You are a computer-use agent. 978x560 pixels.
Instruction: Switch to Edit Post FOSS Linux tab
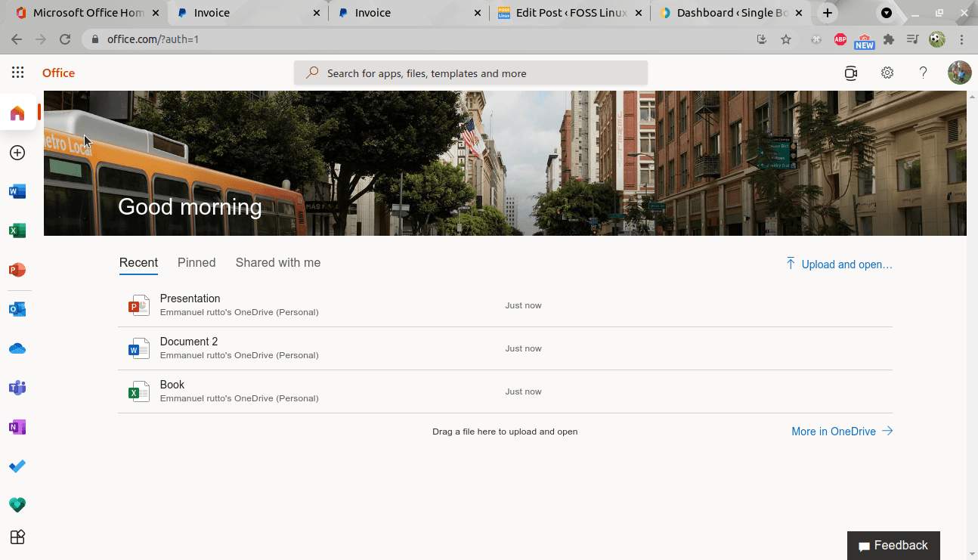click(x=570, y=13)
